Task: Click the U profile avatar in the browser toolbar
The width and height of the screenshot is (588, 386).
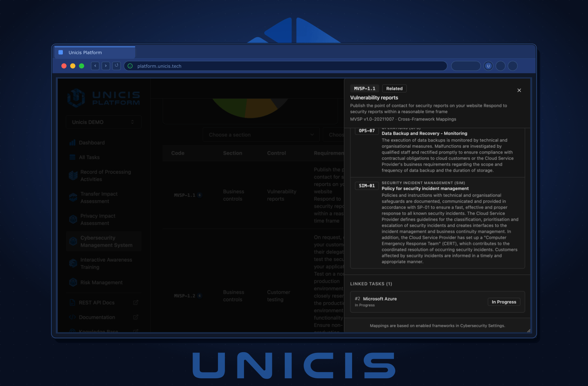Action: pyautogui.click(x=488, y=66)
